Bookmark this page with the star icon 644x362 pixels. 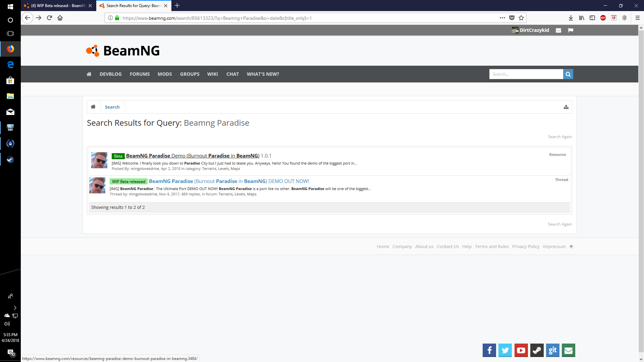point(521,18)
